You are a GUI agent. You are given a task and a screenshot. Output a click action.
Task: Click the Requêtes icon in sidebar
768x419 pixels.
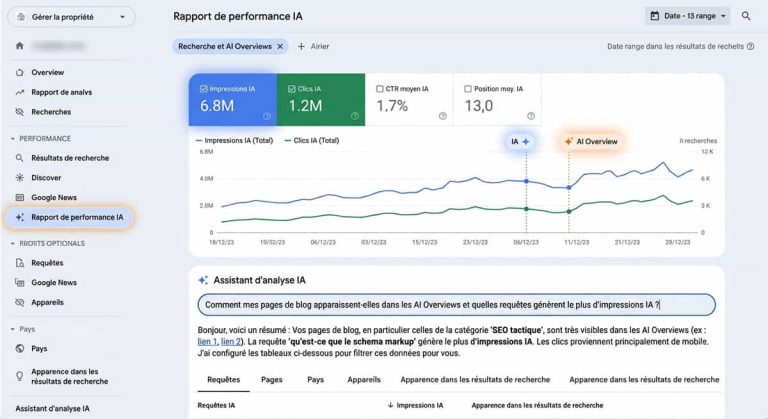pos(20,263)
